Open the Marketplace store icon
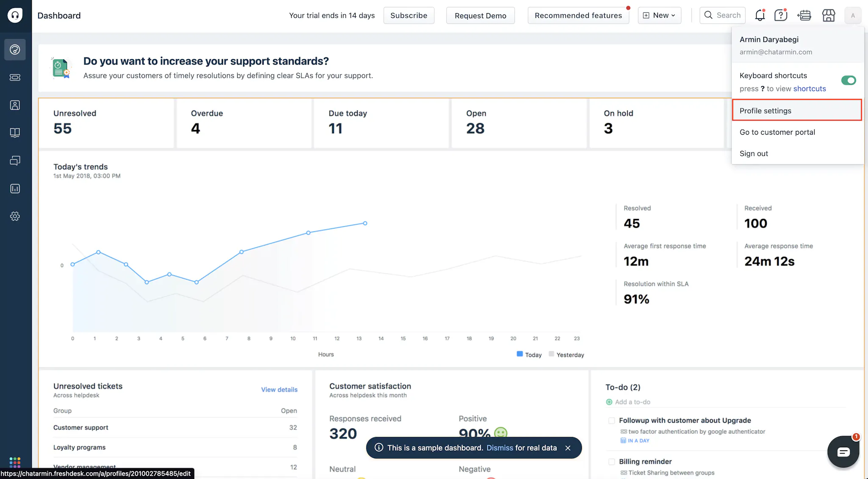 [x=828, y=16]
